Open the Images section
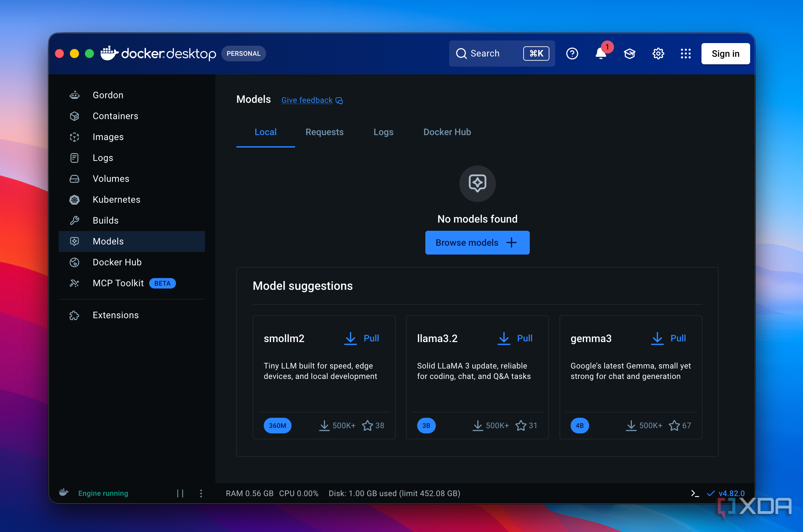The height and width of the screenshot is (532, 803). (x=132, y=137)
